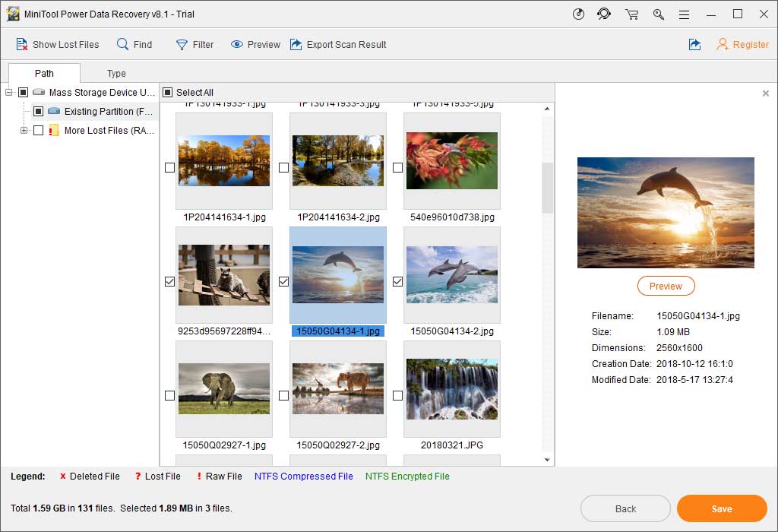778x532 pixels.
Task: Check the 1P204141634-1.jpg checkbox
Action: tap(169, 168)
